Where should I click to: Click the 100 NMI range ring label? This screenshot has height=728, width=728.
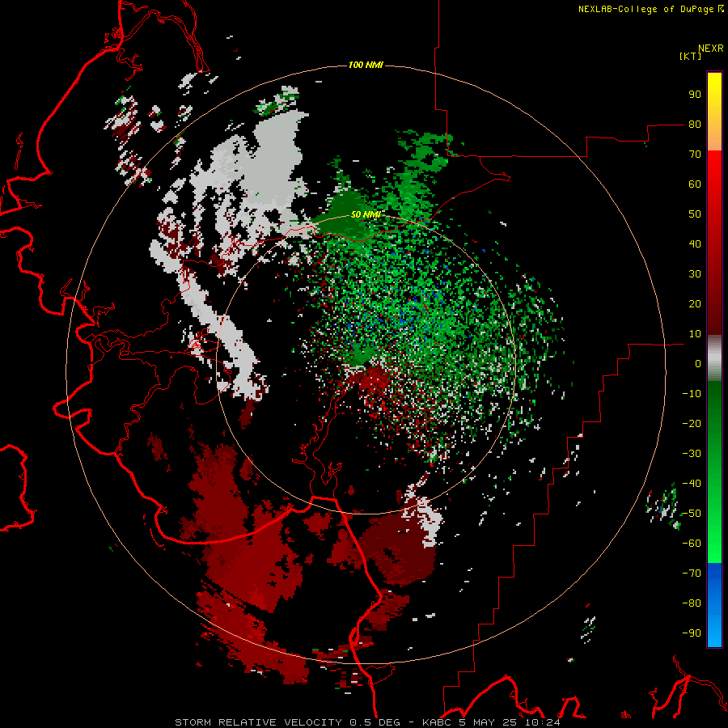[366, 65]
